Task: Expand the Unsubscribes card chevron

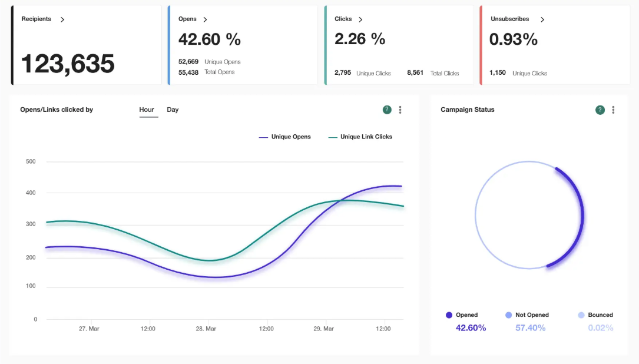Action: click(x=542, y=19)
